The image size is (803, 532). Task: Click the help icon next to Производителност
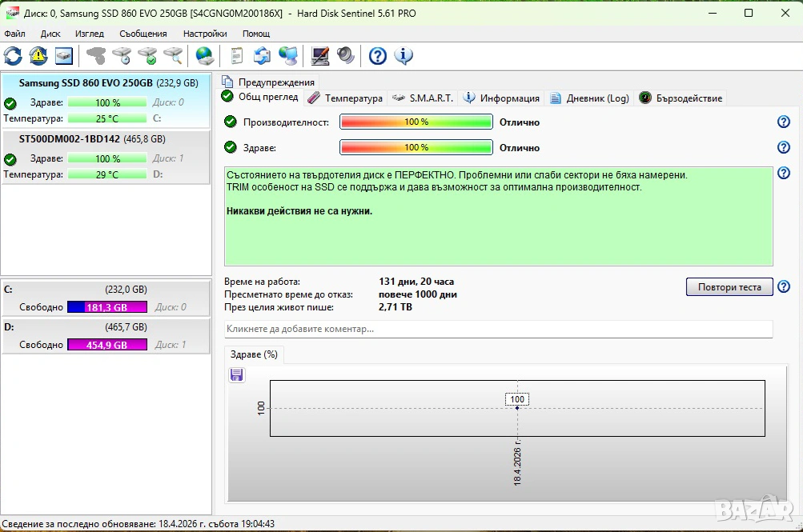coord(784,122)
